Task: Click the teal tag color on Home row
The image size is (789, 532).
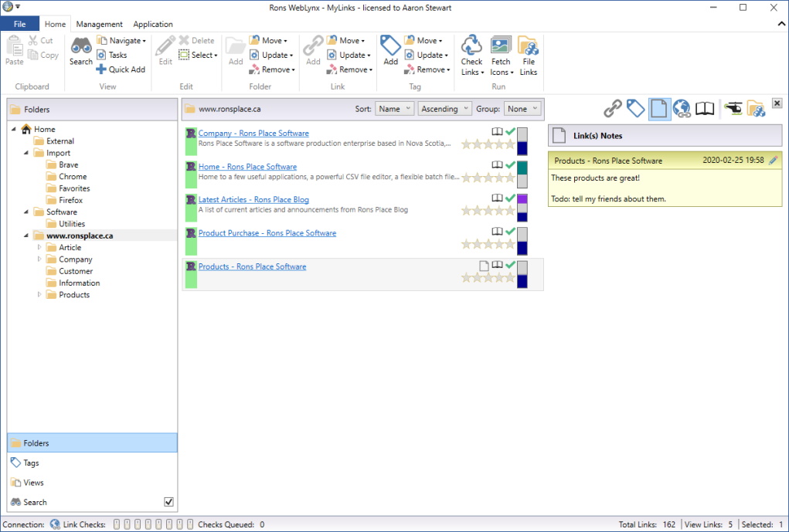Action: [522, 168]
